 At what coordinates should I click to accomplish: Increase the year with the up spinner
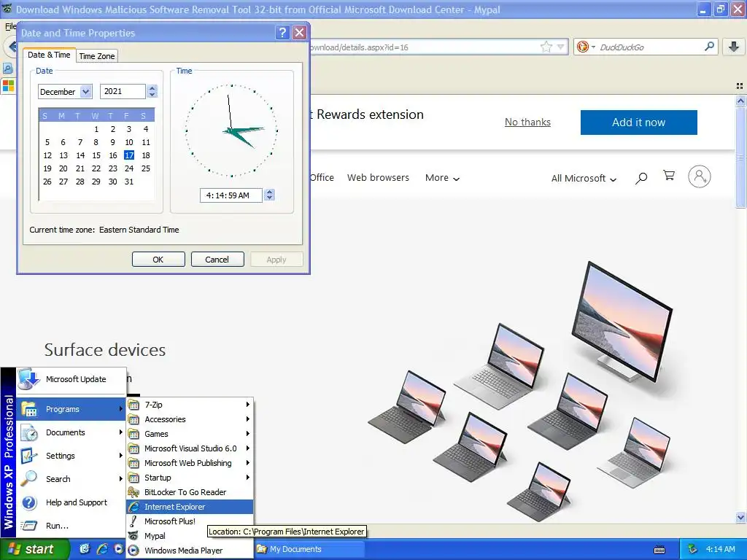pyautogui.click(x=152, y=88)
